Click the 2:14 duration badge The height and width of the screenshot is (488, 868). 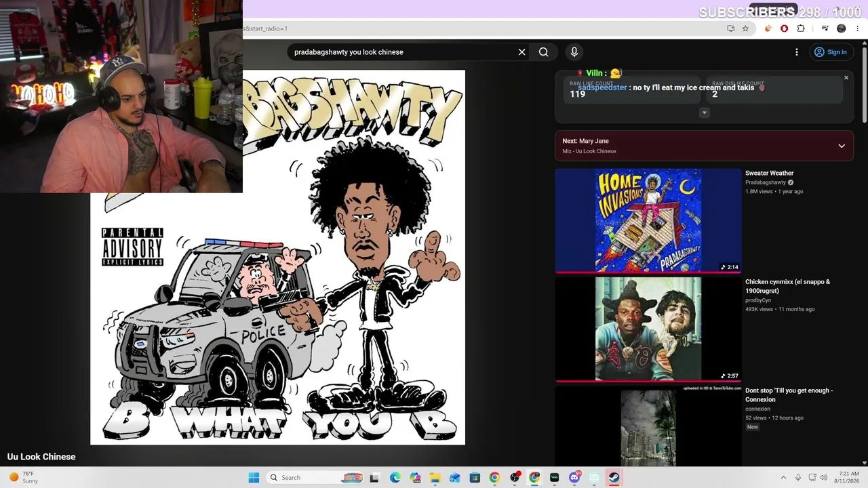[x=730, y=267]
